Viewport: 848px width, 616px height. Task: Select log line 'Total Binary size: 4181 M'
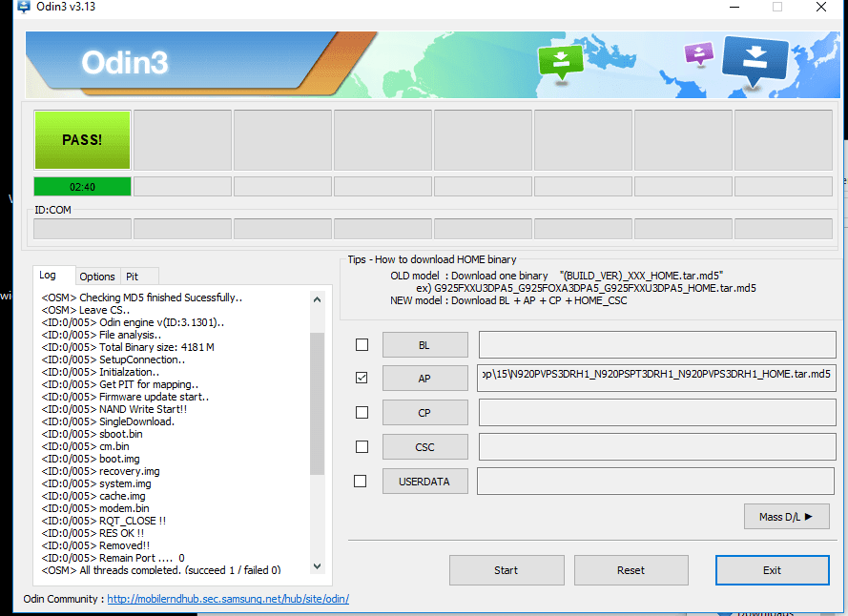point(128,347)
